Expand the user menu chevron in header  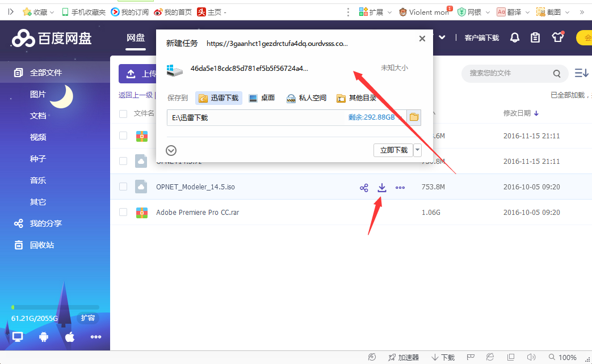point(442,37)
